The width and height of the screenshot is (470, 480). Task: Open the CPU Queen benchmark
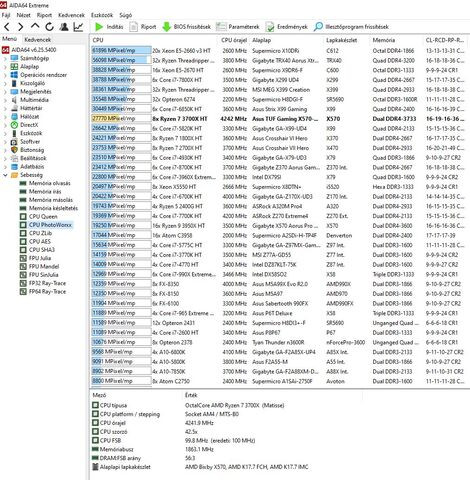[39, 217]
